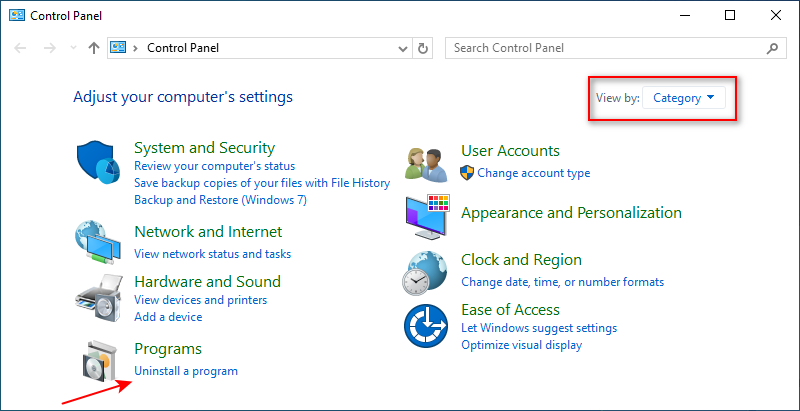Click the Appearance and Personalization monitor icon

(428, 217)
